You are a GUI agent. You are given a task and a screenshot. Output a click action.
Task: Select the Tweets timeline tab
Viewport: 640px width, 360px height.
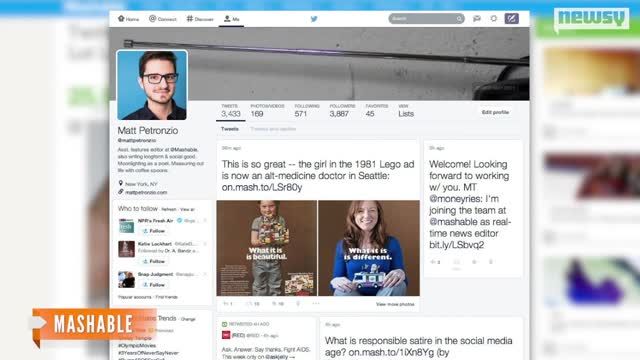[x=230, y=129]
